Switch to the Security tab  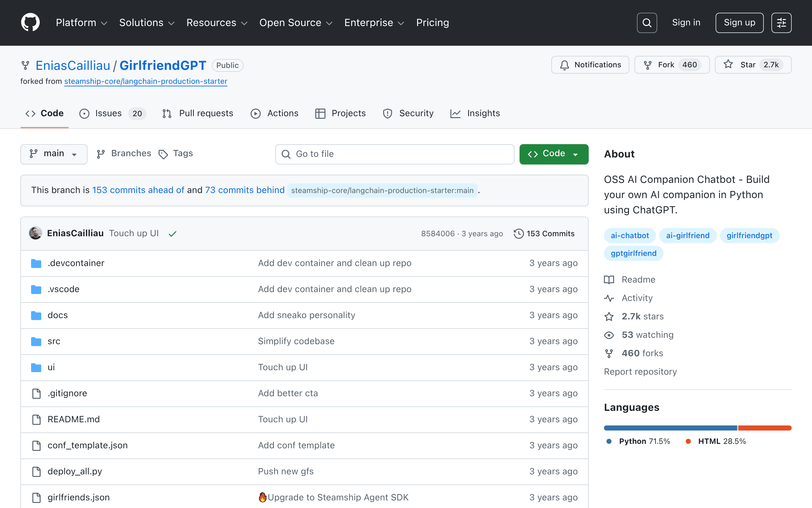[408, 113]
